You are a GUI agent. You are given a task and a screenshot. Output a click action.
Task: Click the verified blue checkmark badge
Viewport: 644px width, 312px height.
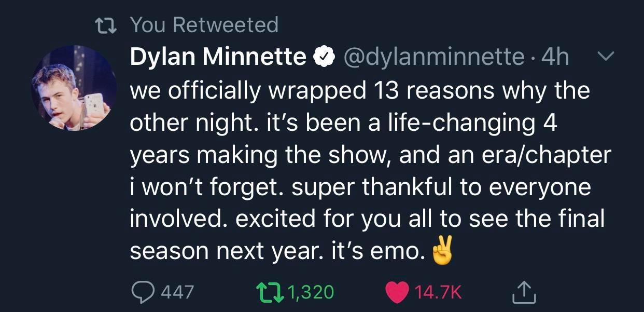click(323, 57)
